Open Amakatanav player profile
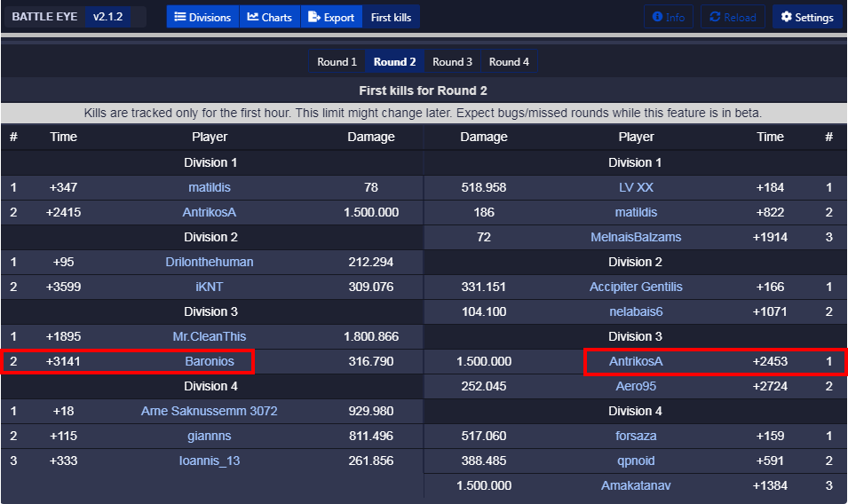The image size is (848, 504). click(x=636, y=485)
